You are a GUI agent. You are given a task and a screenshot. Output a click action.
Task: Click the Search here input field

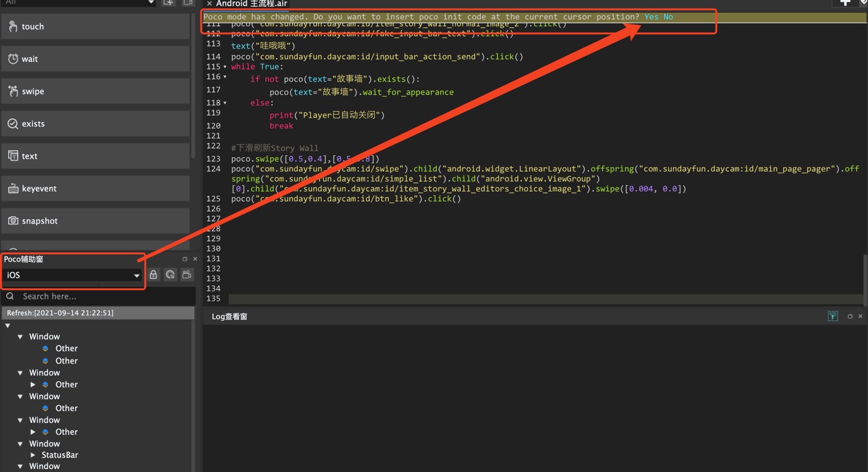pyautogui.click(x=98, y=296)
